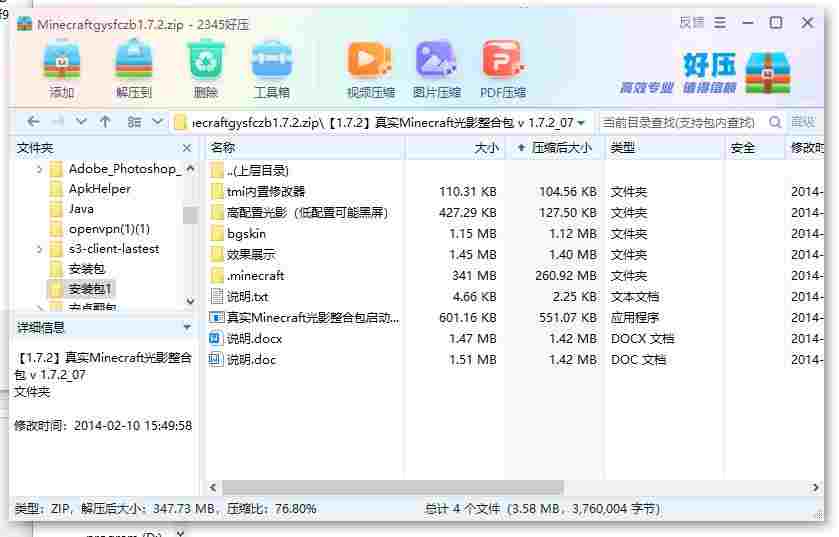Sort by 类型 column header

(665, 148)
